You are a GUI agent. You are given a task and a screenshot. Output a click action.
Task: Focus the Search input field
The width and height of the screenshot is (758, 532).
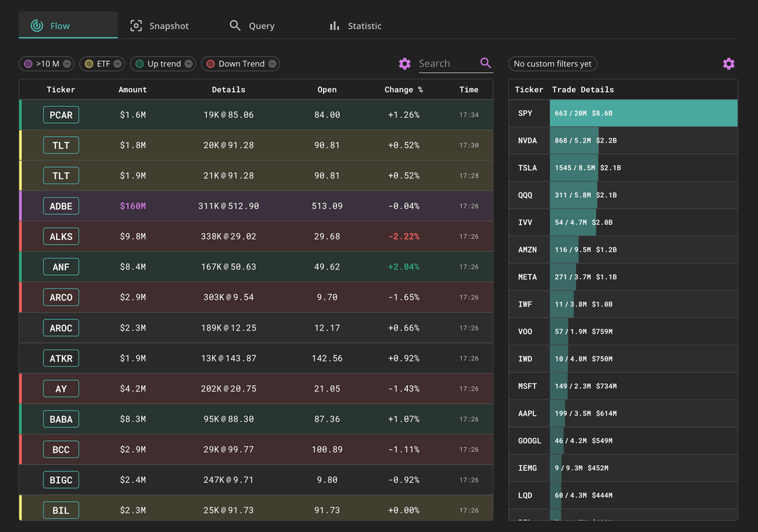(448, 63)
